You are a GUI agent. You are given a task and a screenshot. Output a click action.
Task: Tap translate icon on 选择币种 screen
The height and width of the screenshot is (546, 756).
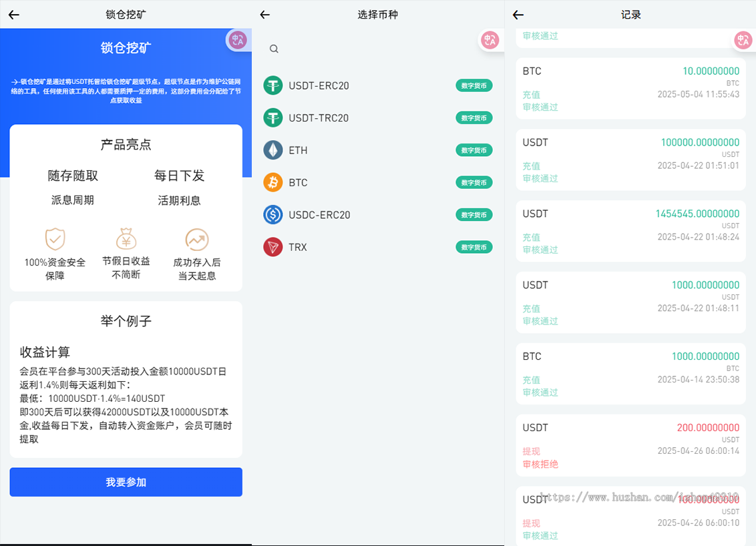click(x=490, y=40)
